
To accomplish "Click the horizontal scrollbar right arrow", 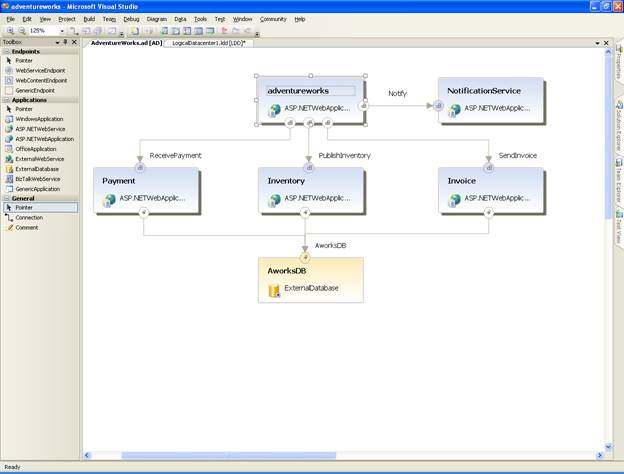I will click(x=600, y=455).
